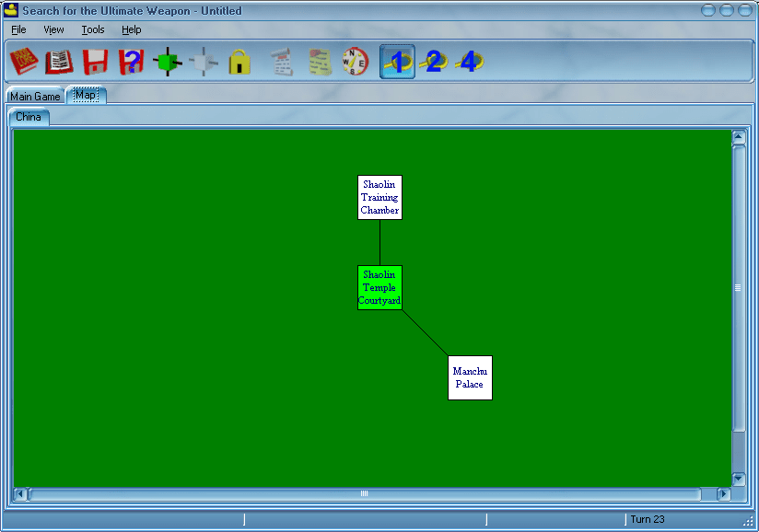Open the Tools menu
Image resolution: width=759 pixels, height=532 pixels.
pos(93,29)
